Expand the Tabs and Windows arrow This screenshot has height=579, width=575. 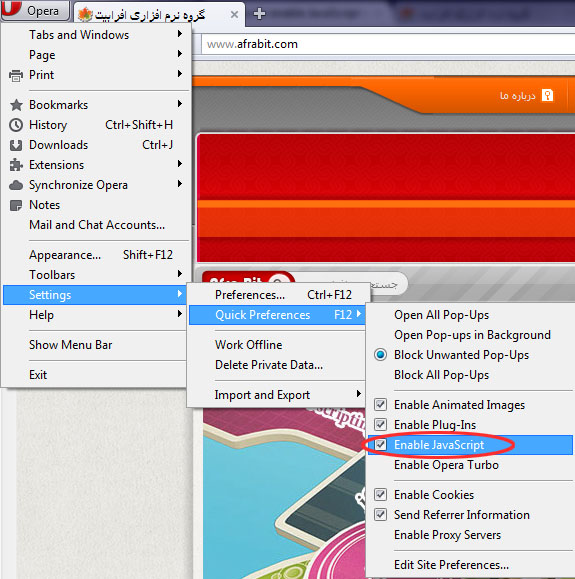click(x=180, y=34)
